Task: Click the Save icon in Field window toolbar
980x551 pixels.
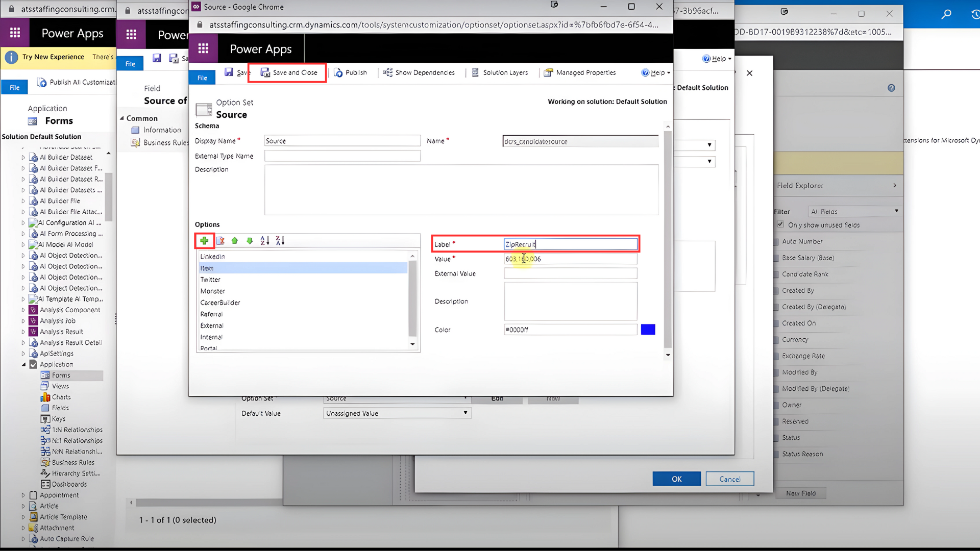Action: 157,58
